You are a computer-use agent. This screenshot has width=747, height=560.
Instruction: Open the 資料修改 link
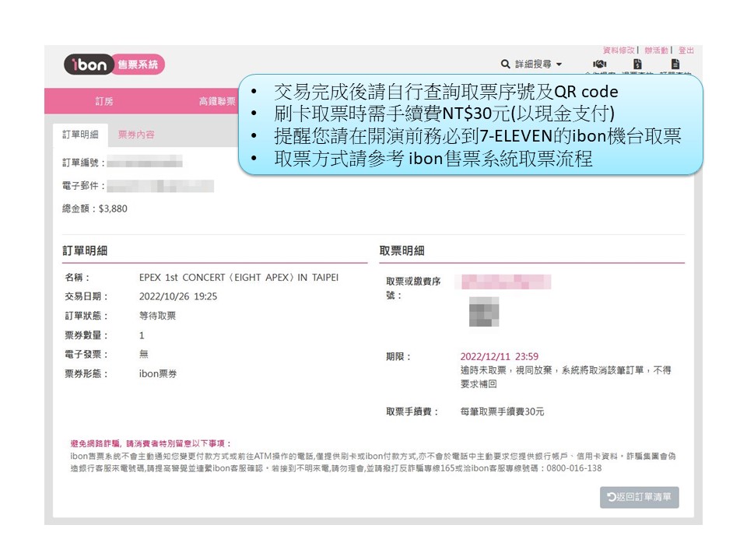coord(619,50)
